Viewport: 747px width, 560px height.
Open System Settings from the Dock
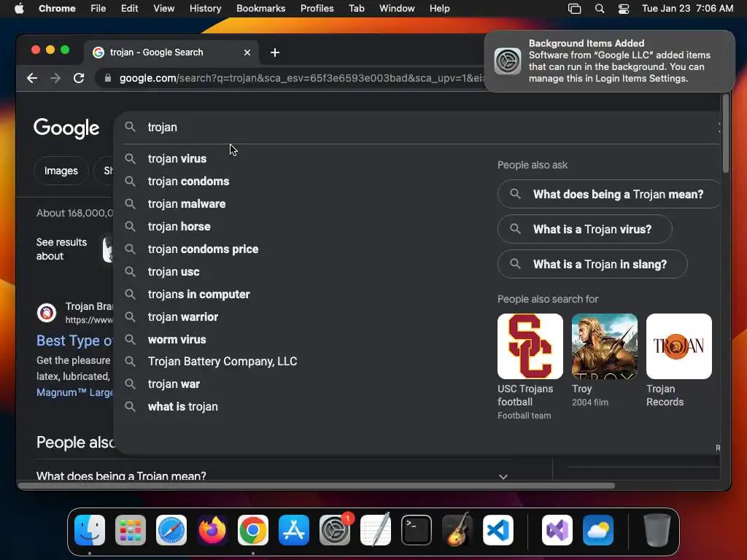(x=334, y=530)
